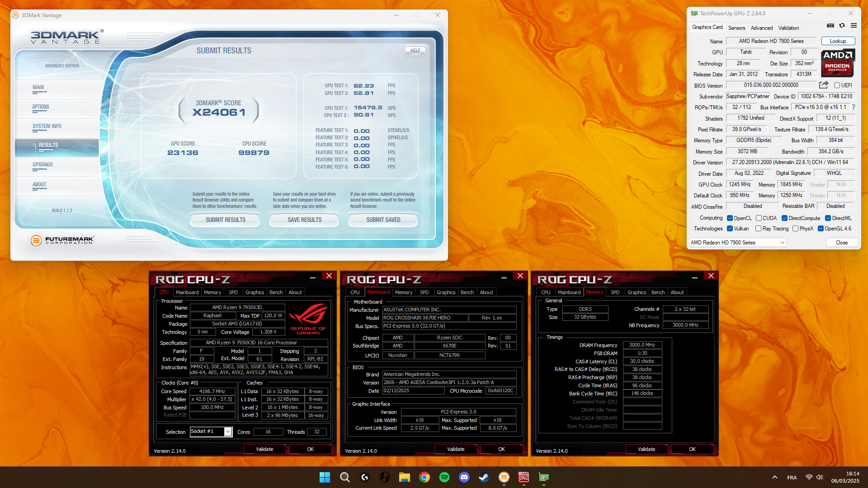
Task: Switch to the Validation tab in GPU-Z
Action: pos(788,28)
